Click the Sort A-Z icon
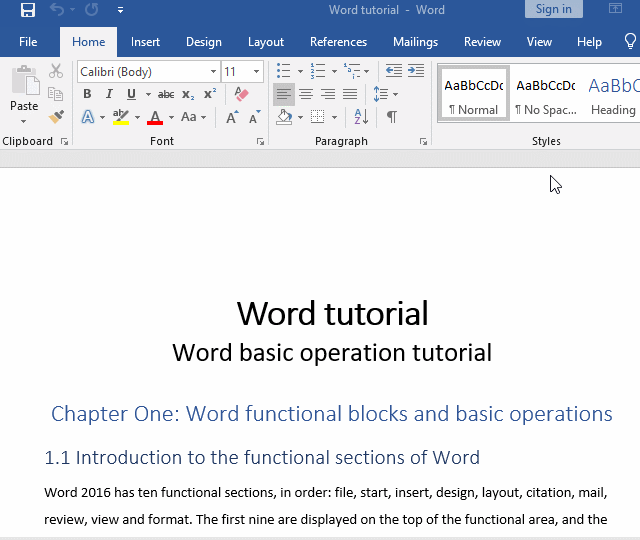 tap(361, 117)
